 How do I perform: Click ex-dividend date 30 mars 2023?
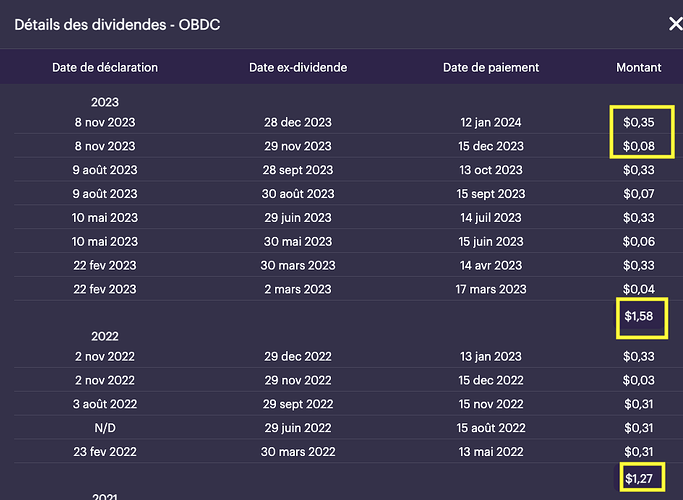pos(298,265)
